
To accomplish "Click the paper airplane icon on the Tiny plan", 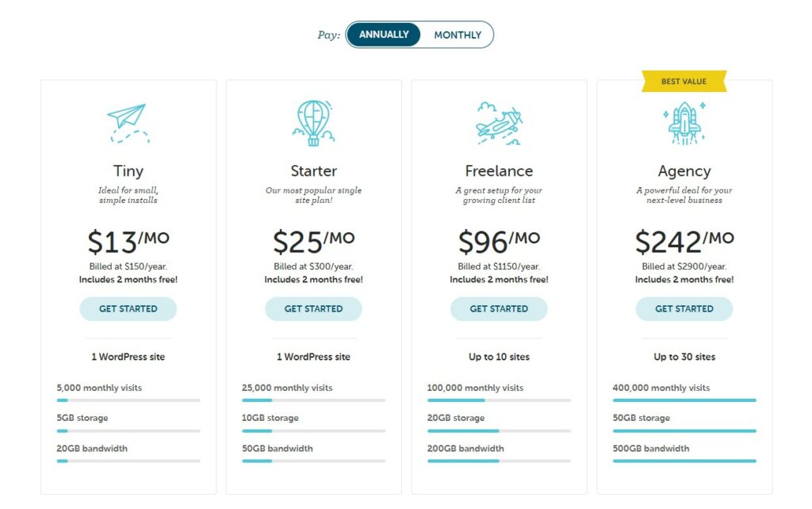I will [x=128, y=119].
